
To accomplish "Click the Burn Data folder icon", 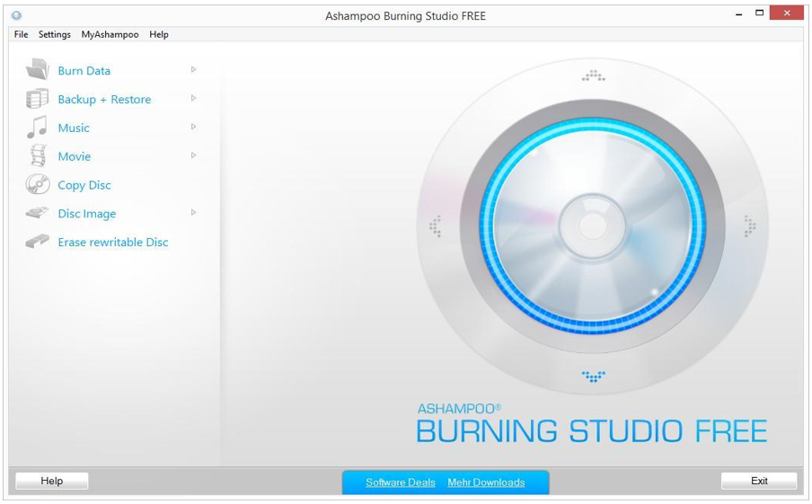I will 37,70.
